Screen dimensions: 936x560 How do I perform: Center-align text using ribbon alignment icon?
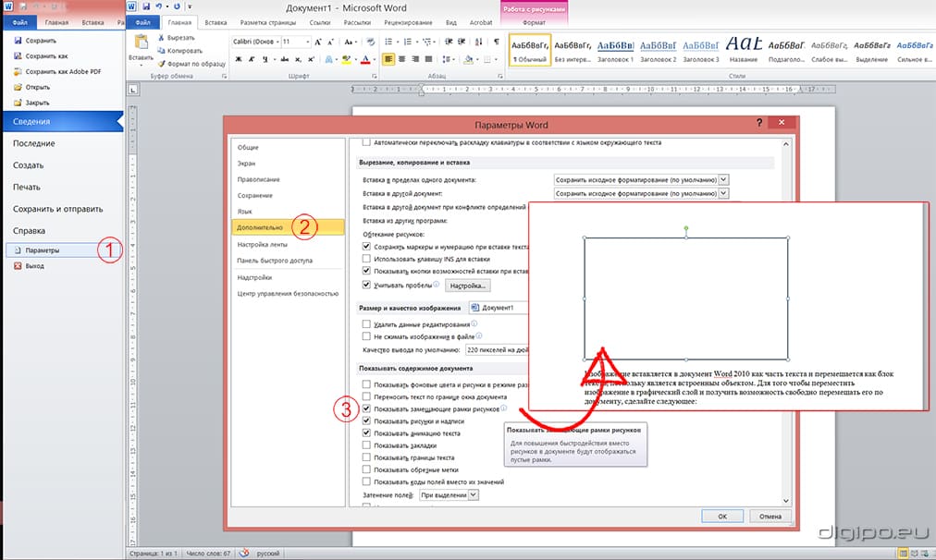click(x=403, y=58)
